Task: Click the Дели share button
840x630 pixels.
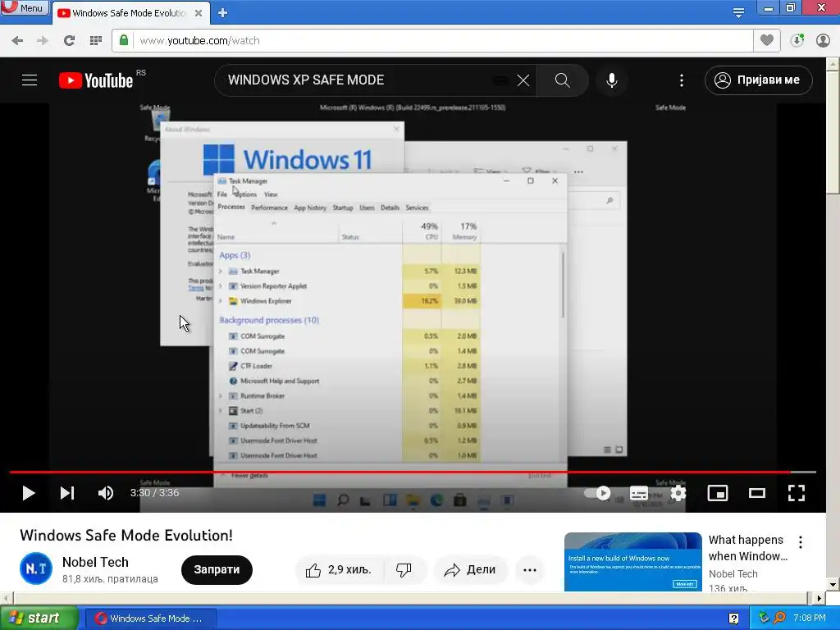Action: click(x=470, y=570)
